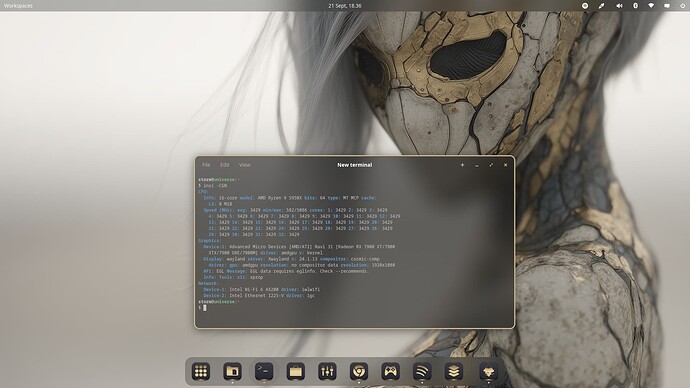Click the 'AMD Ryzen 9 5950X' text

pyautogui.click(x=280, y=198)
